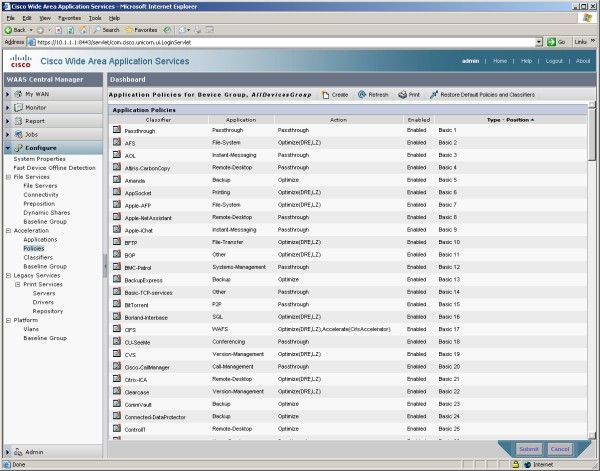Open the browser Favorites menu
The width and height of the screenshot is (600, 471).
pyautogui.click(x=69, y=18)
